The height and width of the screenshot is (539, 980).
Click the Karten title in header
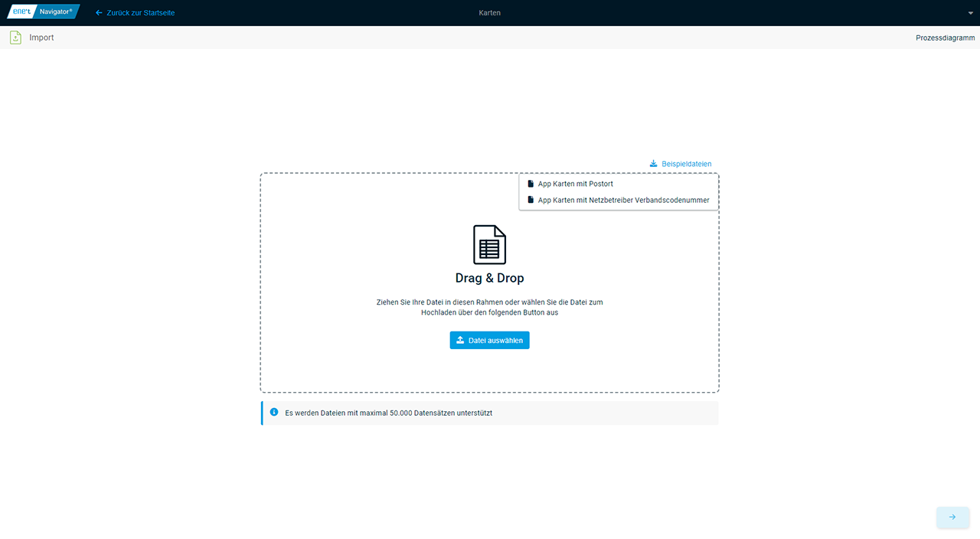(x=489, y=13)
